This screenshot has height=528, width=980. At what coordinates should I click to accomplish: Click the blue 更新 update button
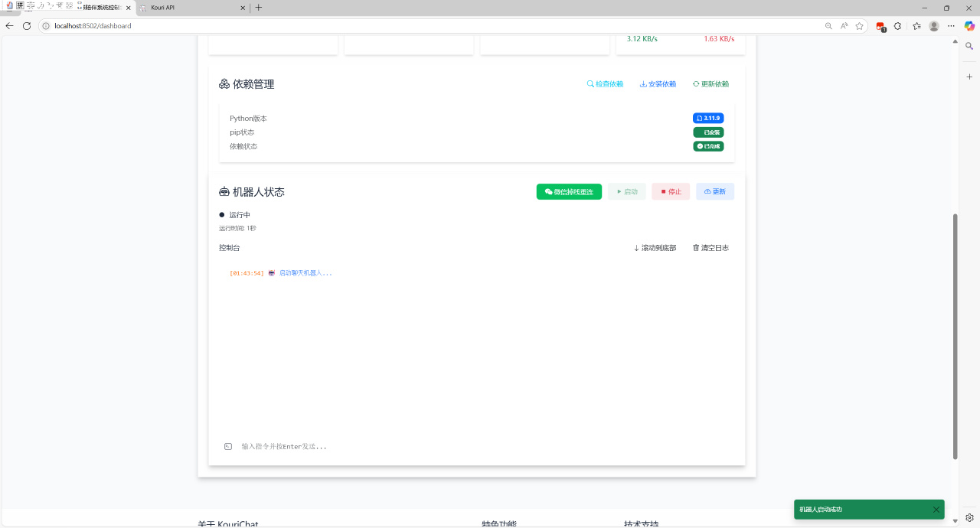click(x=715, y=192)
